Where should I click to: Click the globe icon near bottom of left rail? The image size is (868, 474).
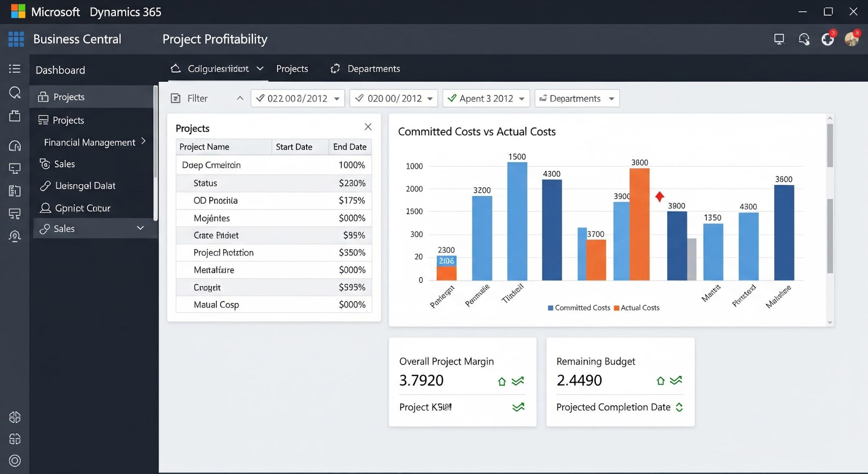click(15, 417)
